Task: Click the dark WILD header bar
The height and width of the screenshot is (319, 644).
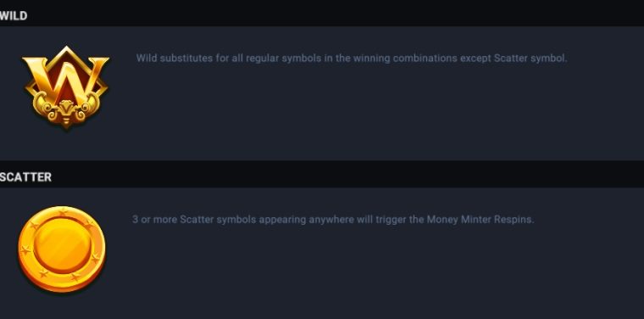Action: [x=322, y=15]
